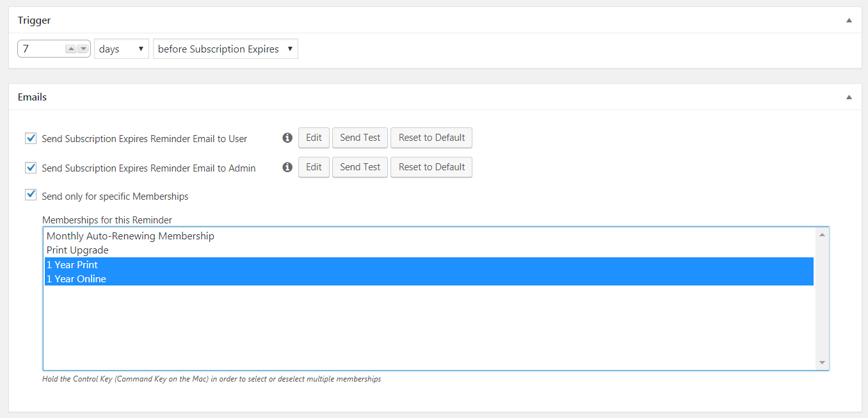Open before Subscription Expires dropdown
This screenshot has width=868, height=418.
[x=225, y=49]
